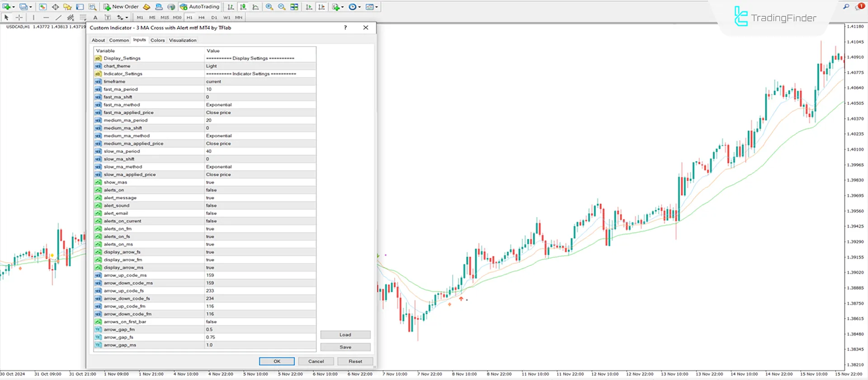Viewport: 868px width, 380px height.
Task: Select the text label tool
Action: click(x=95, y=18)
